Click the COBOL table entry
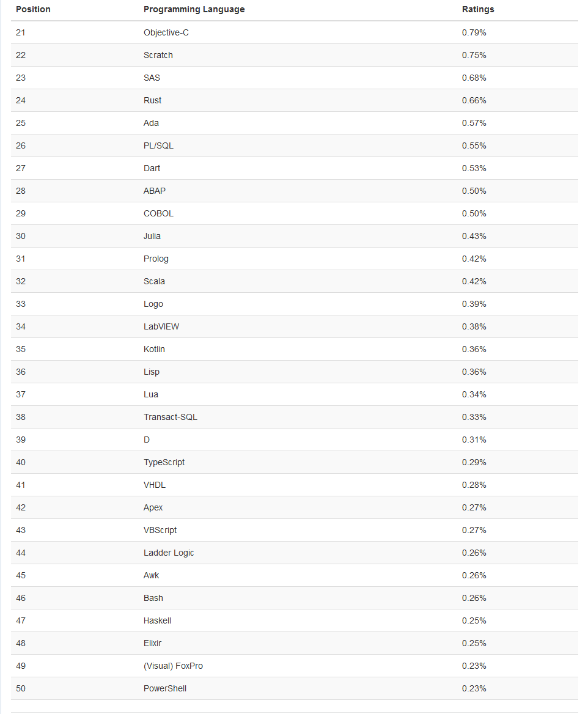 158,213
